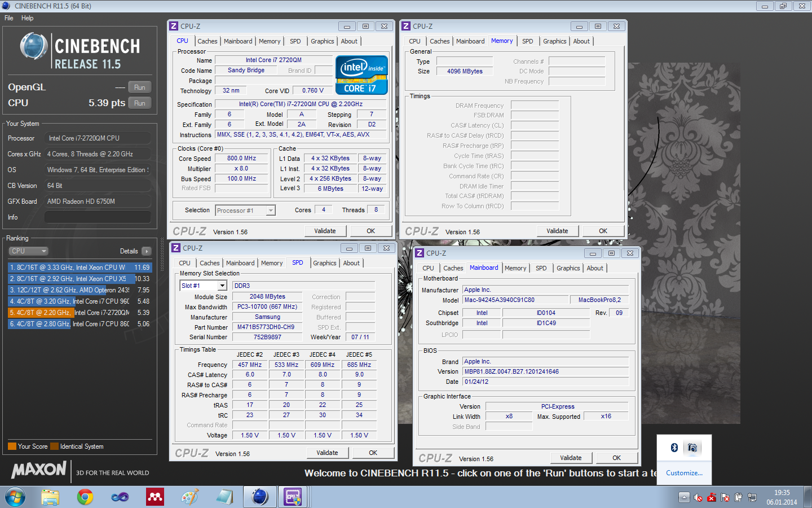This screenshot has width=812, height=508.
Task: Open the network tray icon
Action: pos(752,497)
